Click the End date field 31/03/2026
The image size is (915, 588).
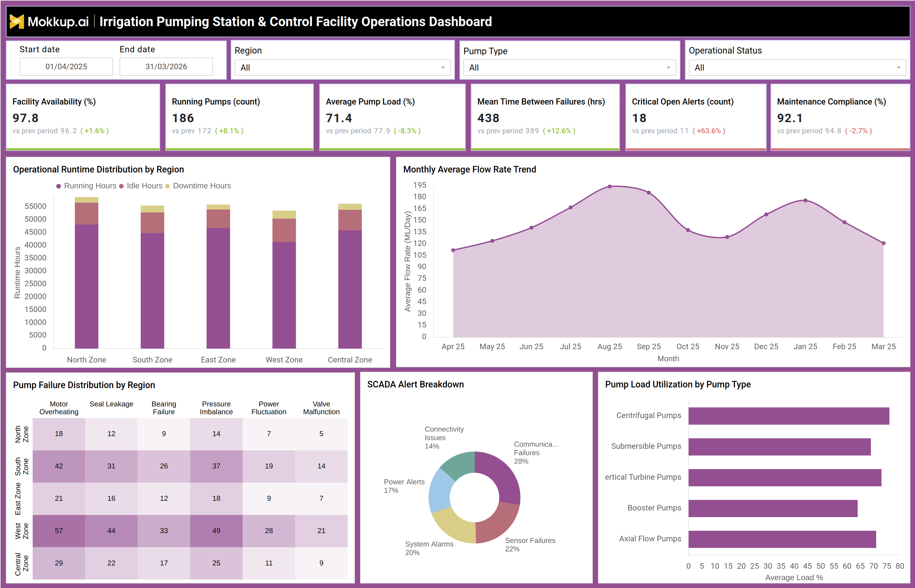(166, 66)
